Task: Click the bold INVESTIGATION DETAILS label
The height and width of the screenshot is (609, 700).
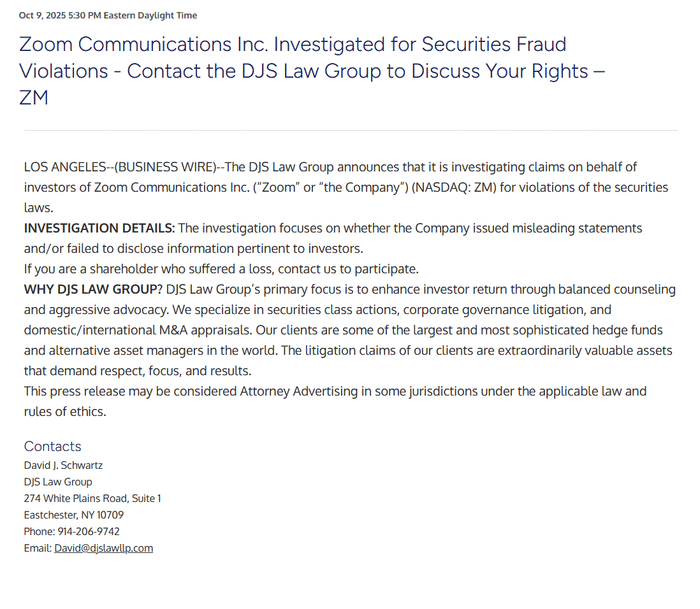Action: pyautogui.click(x=99, y=228)
